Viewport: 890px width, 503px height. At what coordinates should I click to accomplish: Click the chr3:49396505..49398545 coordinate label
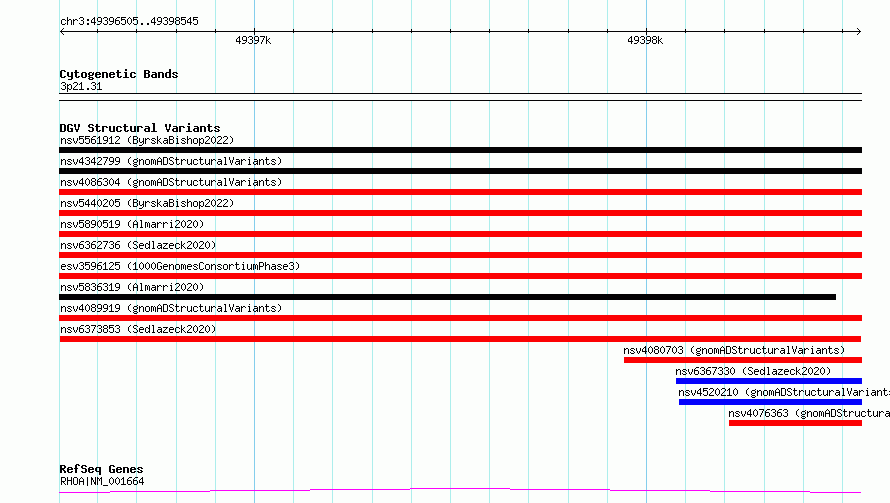tap(129, 22)
